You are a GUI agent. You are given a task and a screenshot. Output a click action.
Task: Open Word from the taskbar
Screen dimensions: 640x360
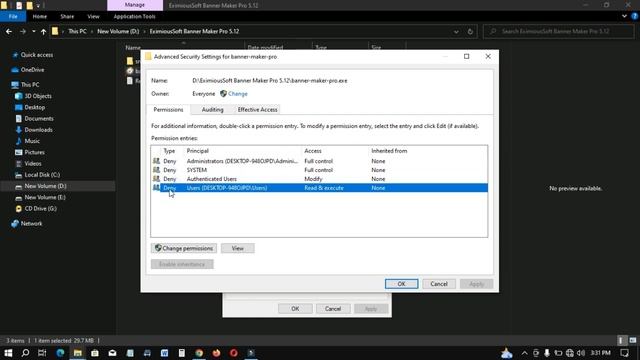164,353
